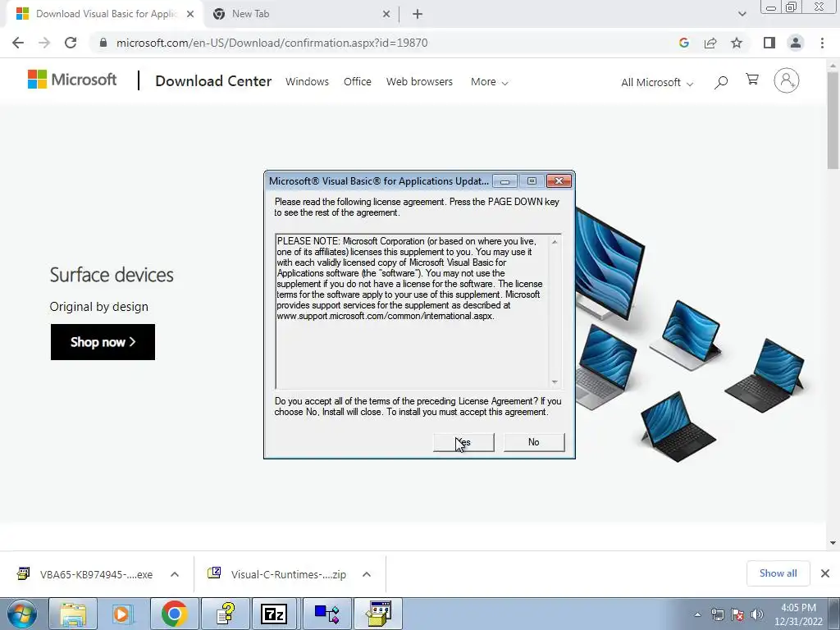Open the Visual-C-Runtimes zip download
This screenshot has width=840, height=630.
[277, 574]
